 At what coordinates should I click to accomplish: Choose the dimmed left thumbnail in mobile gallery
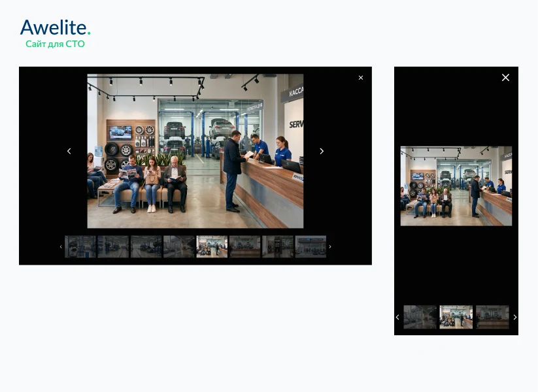420,318
